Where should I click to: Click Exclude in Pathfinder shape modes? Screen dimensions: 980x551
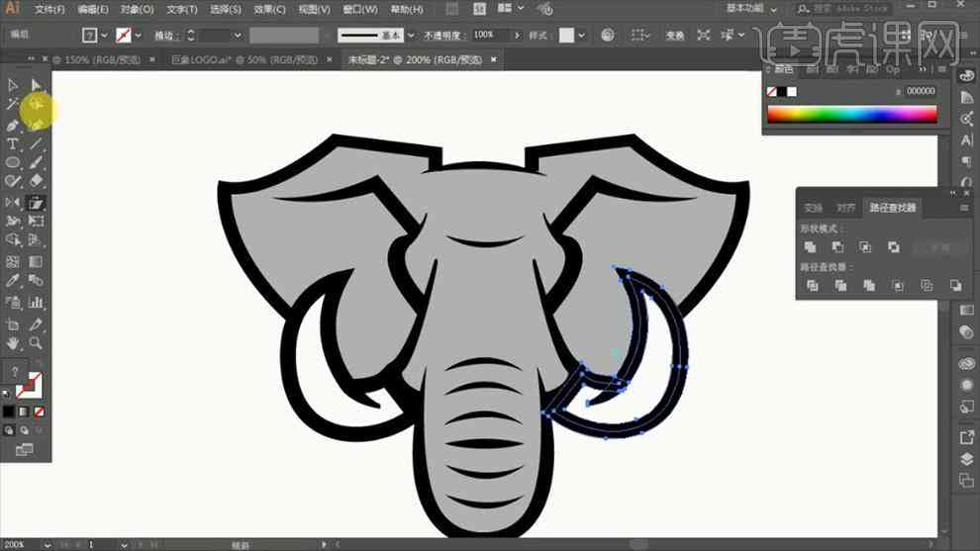point(894,247)
